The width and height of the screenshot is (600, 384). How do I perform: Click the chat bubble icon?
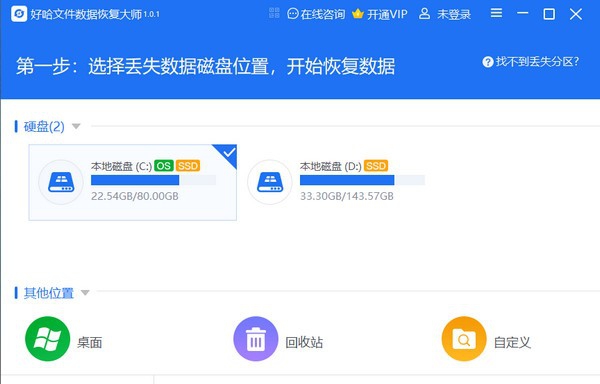click(293, 14)
